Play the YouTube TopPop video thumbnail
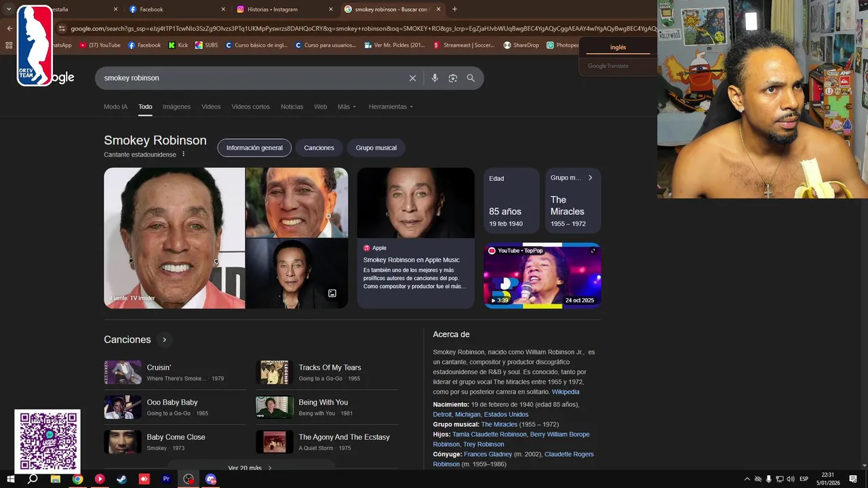This screenshot has width=868, height=488. coord(542,275)
